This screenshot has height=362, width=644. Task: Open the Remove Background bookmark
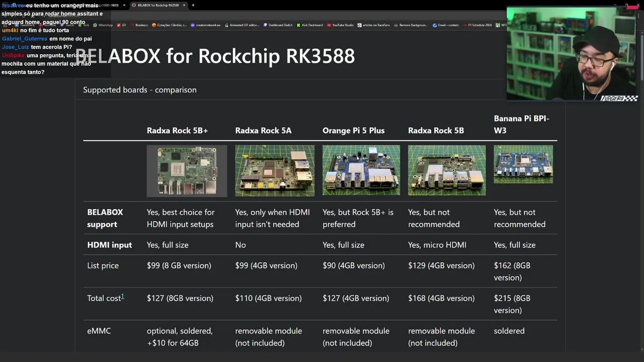coord(411,25)
